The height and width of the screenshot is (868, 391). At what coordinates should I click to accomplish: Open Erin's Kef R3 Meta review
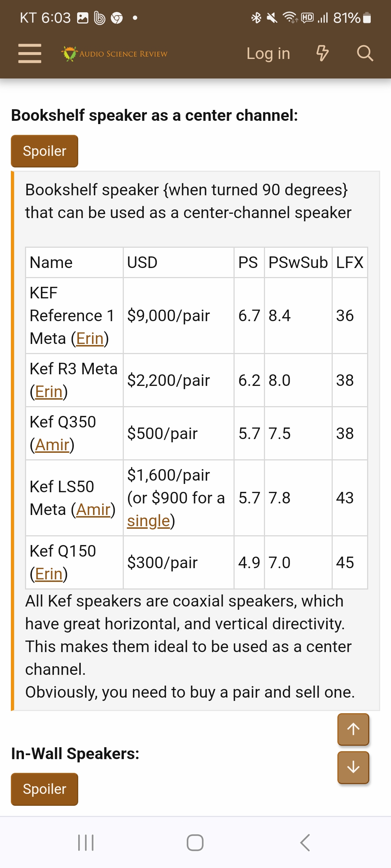pyautogui.click(x=49, y=392)
